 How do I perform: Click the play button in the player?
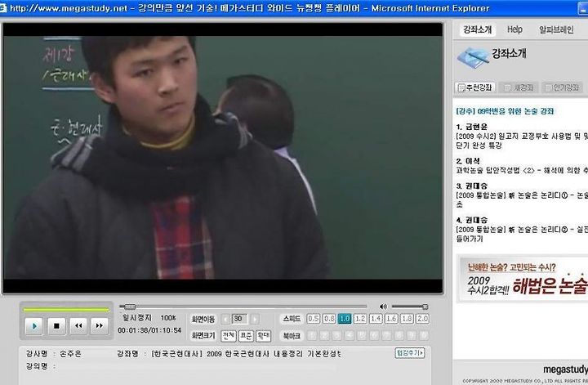click(34, 326)
